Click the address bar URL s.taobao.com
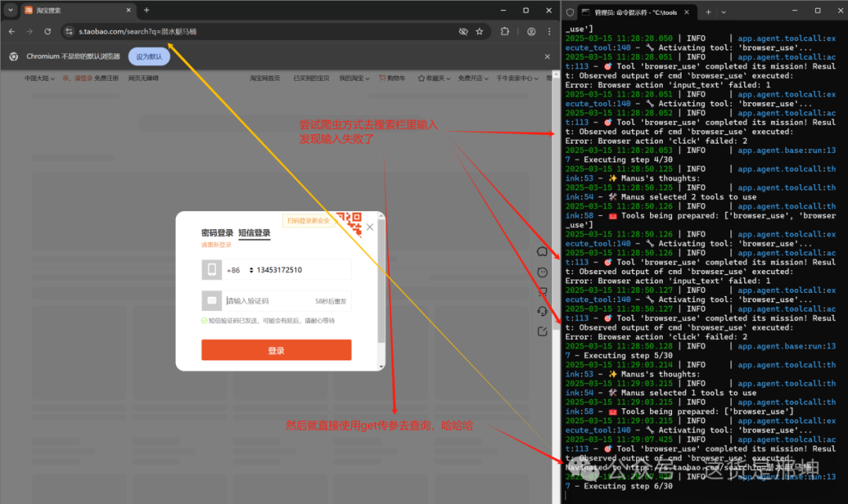The height and width of the screenshot is (504, 848). coord(137,31)
